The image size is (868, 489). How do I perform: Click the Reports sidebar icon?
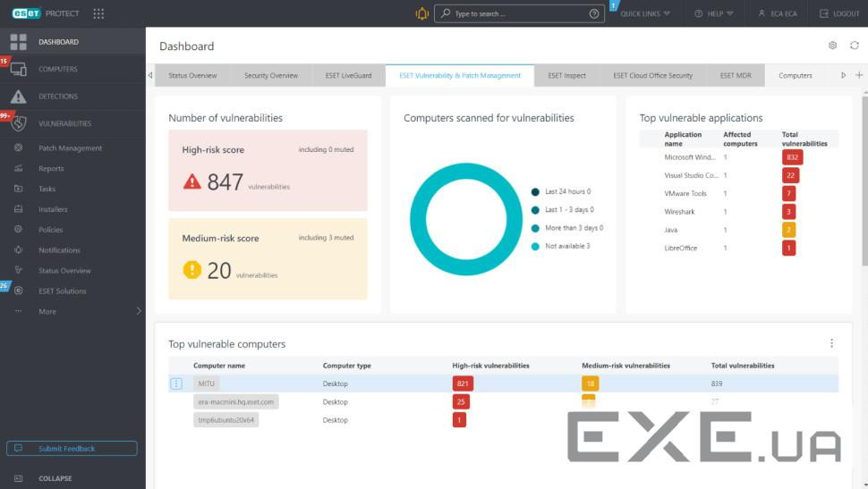click(18, 168)
